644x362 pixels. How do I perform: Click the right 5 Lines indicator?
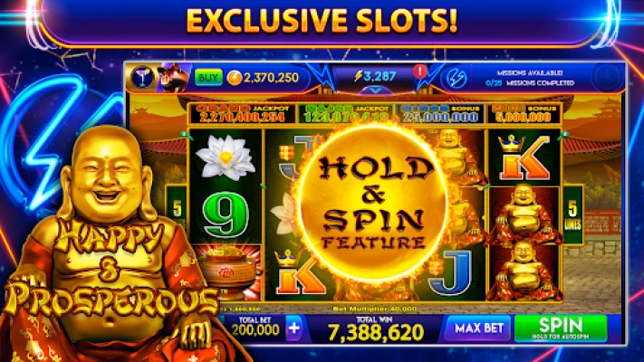point(572,215)
